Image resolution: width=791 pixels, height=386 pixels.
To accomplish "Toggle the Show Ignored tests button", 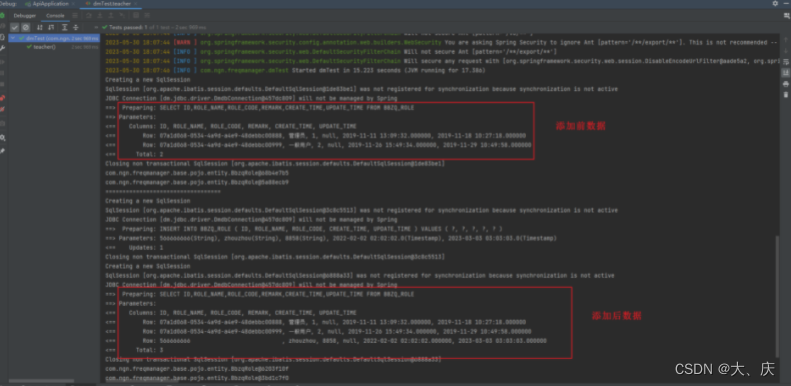I will 25,27.
